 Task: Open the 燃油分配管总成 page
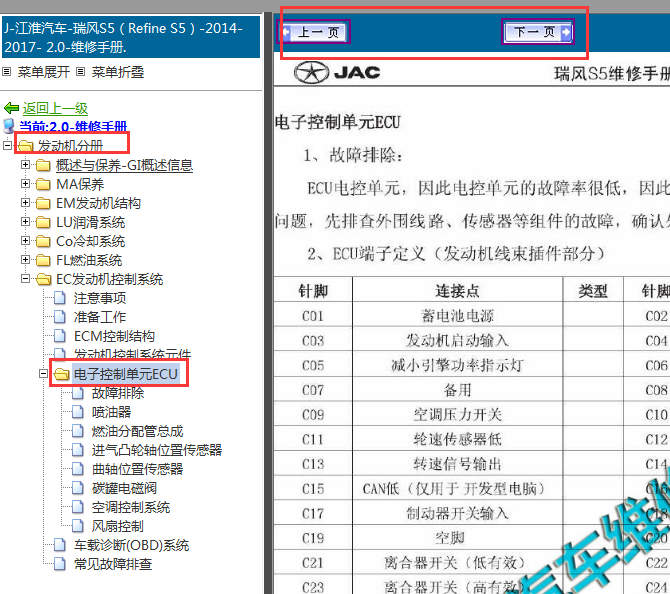click(x=138, y=431)
